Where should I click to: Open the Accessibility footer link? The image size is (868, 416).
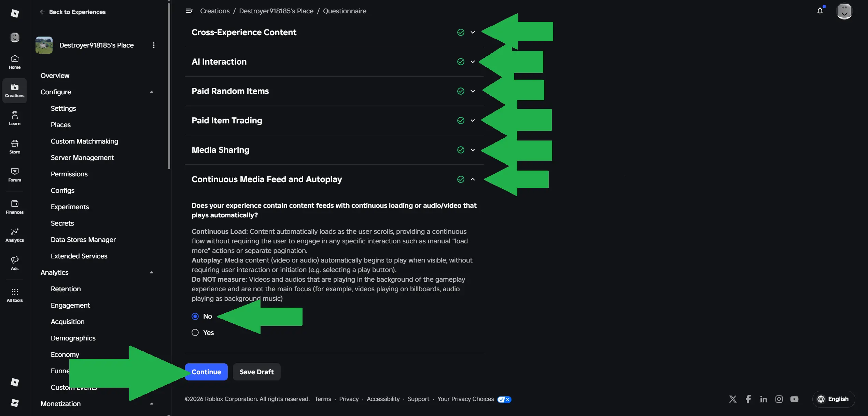383,399
